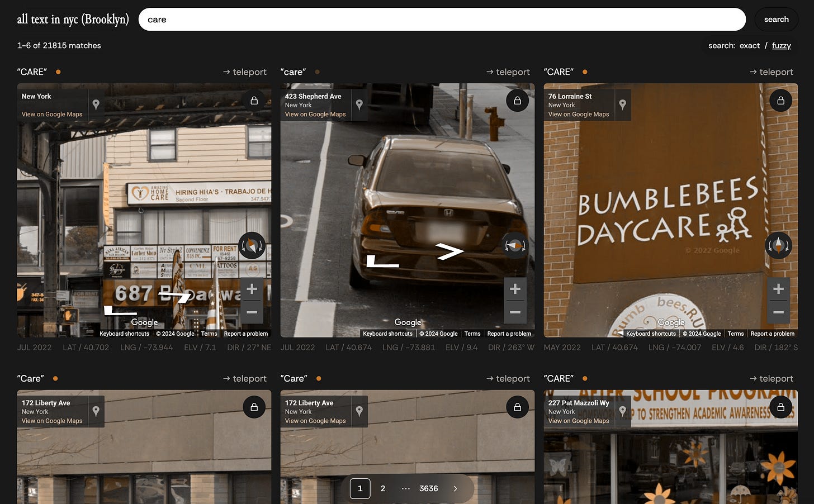This screenshot has width=814, height=504.
Task: Open View on Google Maps for 423 Shepherd Ave
Action: [x=315, y=115]
